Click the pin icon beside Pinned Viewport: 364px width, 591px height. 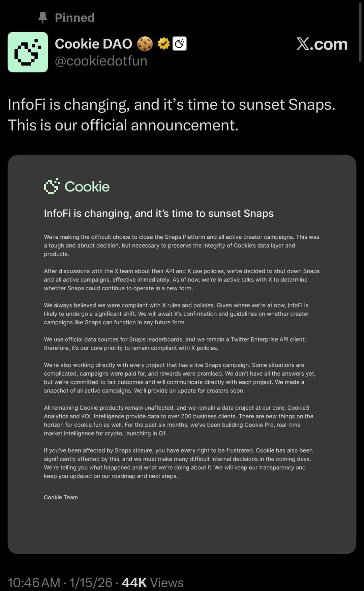(43, 18)
